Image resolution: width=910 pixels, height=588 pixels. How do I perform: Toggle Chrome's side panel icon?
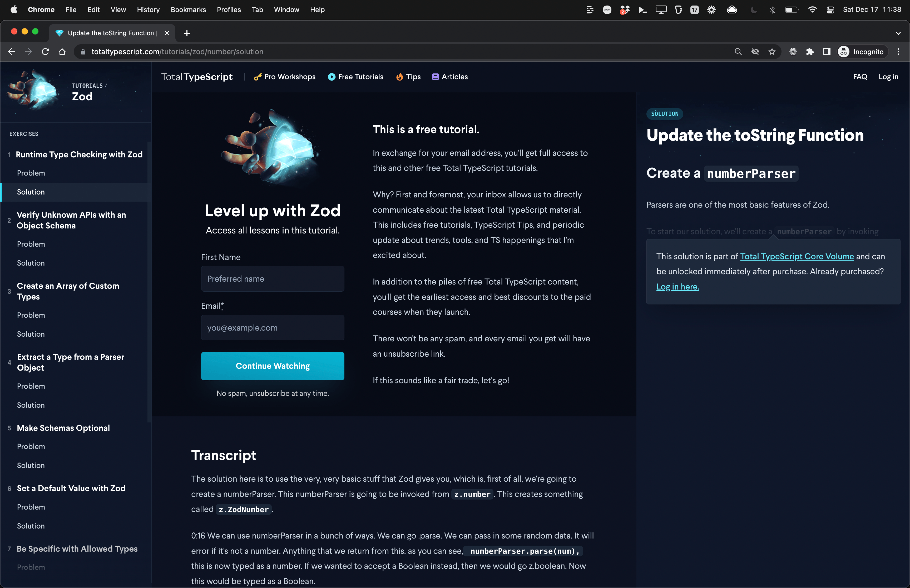point(827,52)
